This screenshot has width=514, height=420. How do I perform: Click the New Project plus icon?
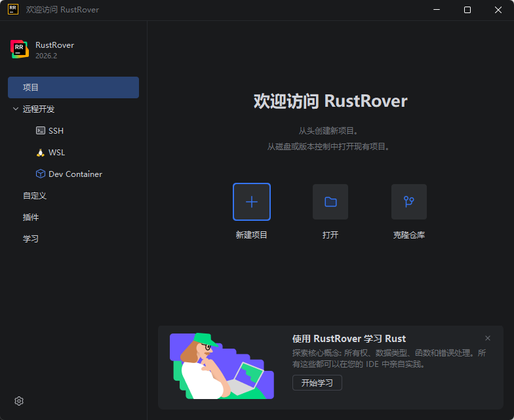tap(252, 202)
